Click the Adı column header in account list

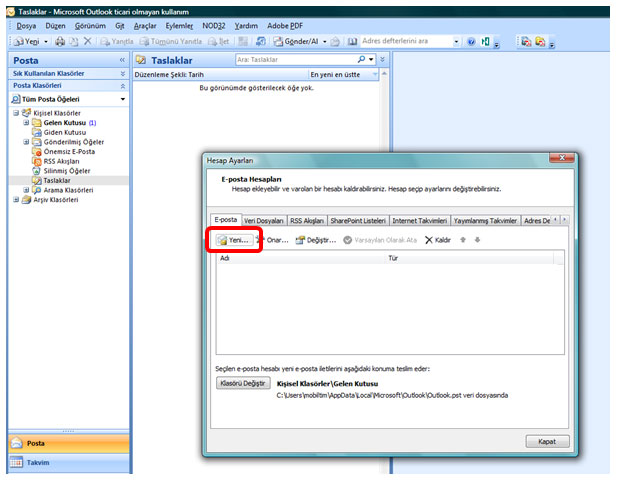[302, 258]
